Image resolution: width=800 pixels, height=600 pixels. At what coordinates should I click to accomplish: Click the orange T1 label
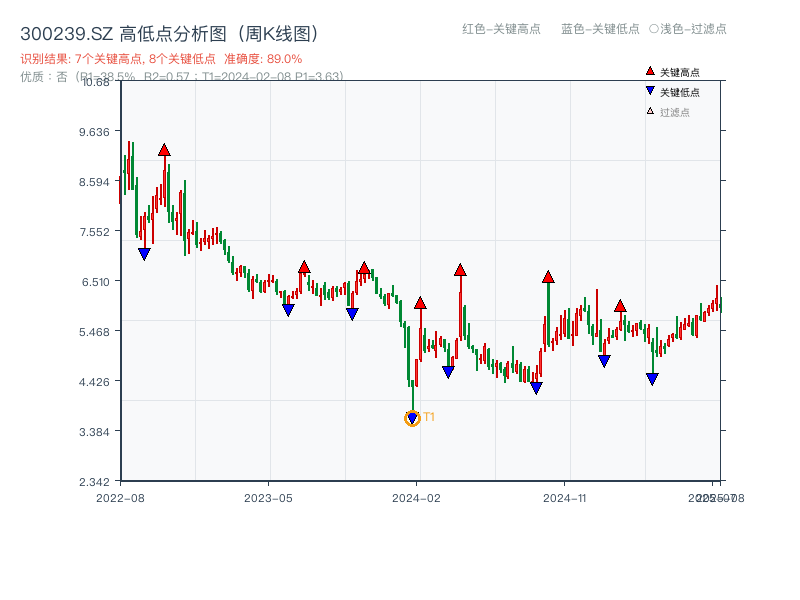pyautogui.click(x=429, y=417)
